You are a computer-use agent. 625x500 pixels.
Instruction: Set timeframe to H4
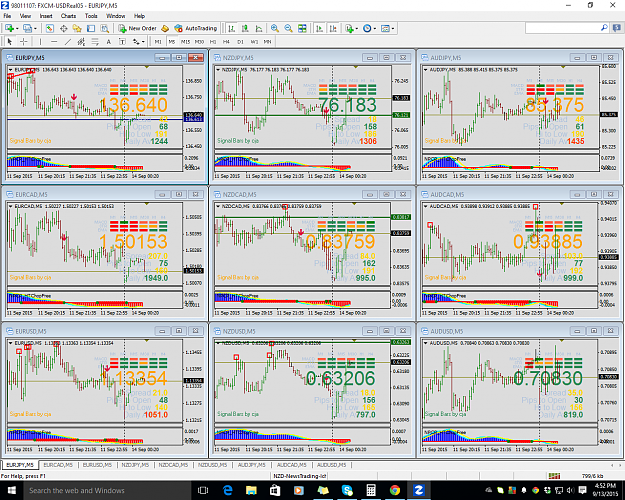click(x=226, y=41)
